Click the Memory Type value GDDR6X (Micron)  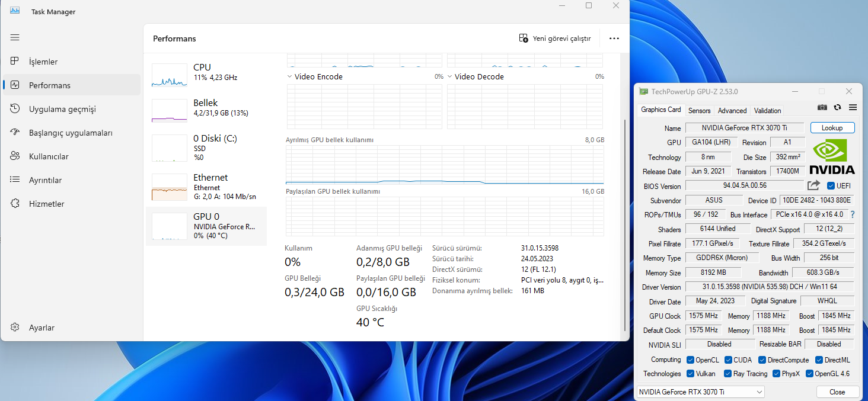click(x=722, y=258)
